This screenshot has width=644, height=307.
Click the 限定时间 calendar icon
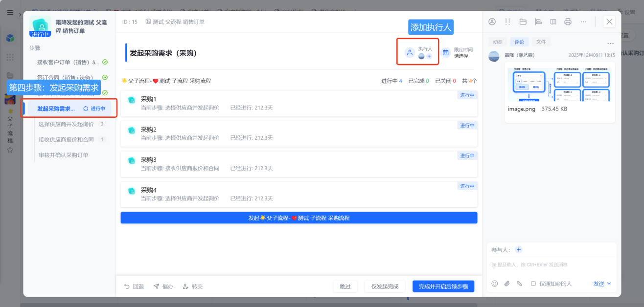click(445, 52)
